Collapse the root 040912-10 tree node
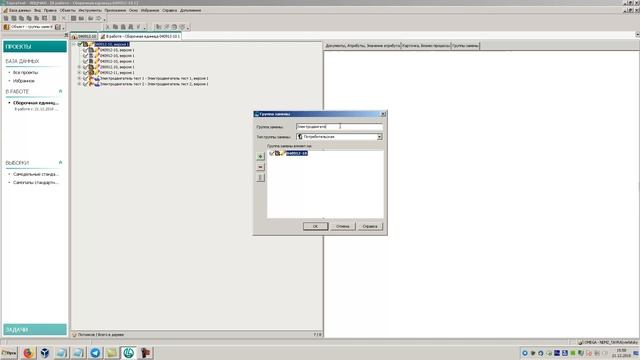Image resolution: width=640 pixels, height=360 pixels. coord(74,44)
